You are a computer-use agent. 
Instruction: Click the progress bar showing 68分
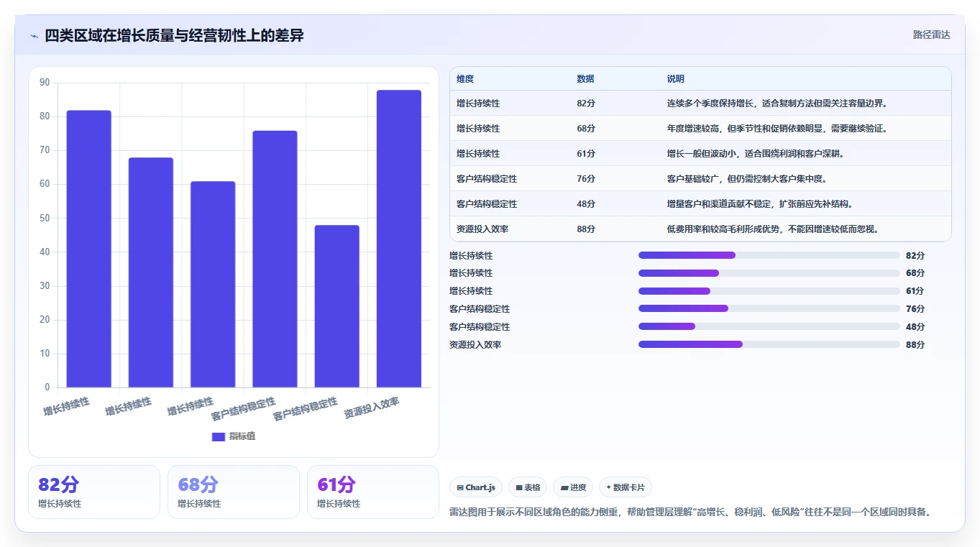tap(769, 273)
